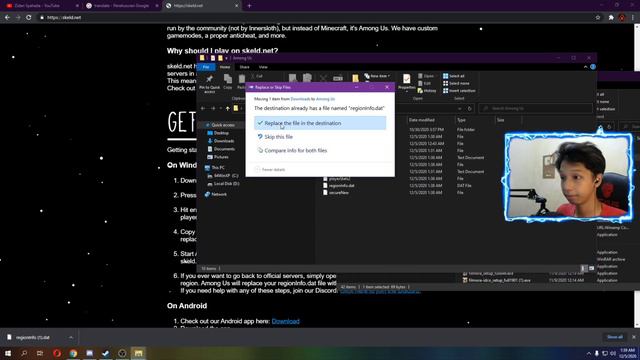This screenshot has height=360, width=640.
Task: Open Chrome from the taskbar
Action: 73,353
